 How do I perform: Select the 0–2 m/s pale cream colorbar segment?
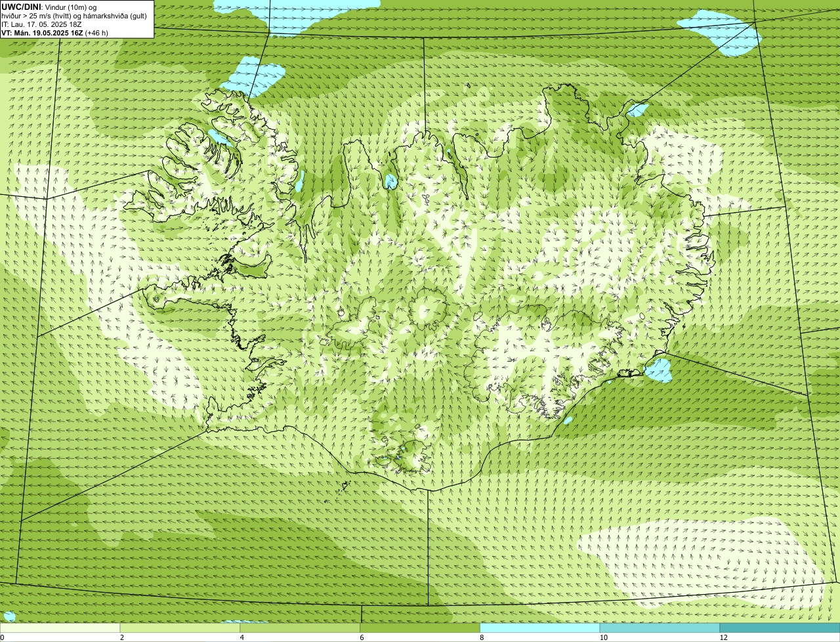click(60, 628)
